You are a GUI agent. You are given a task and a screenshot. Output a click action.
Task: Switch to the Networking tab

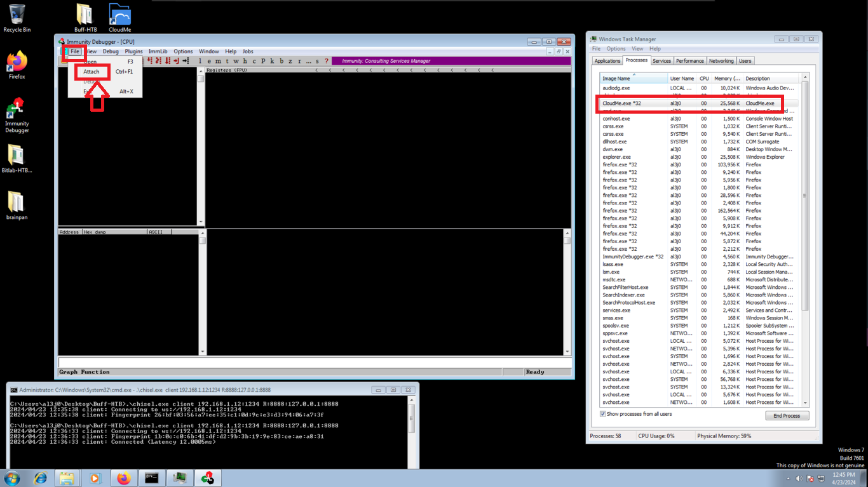coord(721,61)
